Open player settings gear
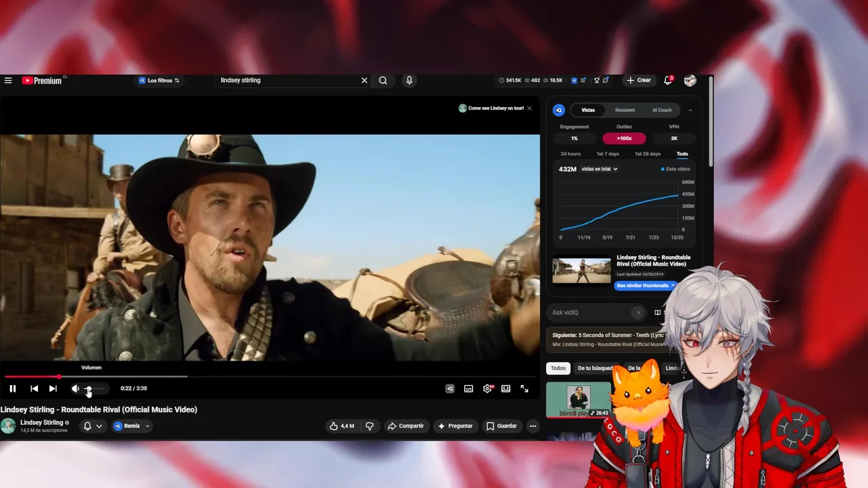 point(487,388)
